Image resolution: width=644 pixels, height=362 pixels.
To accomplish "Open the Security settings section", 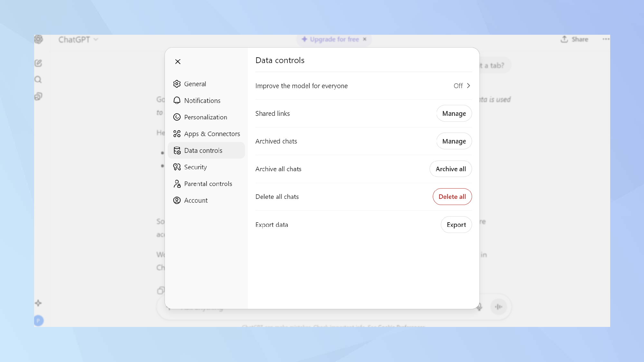I will [195, 167].
